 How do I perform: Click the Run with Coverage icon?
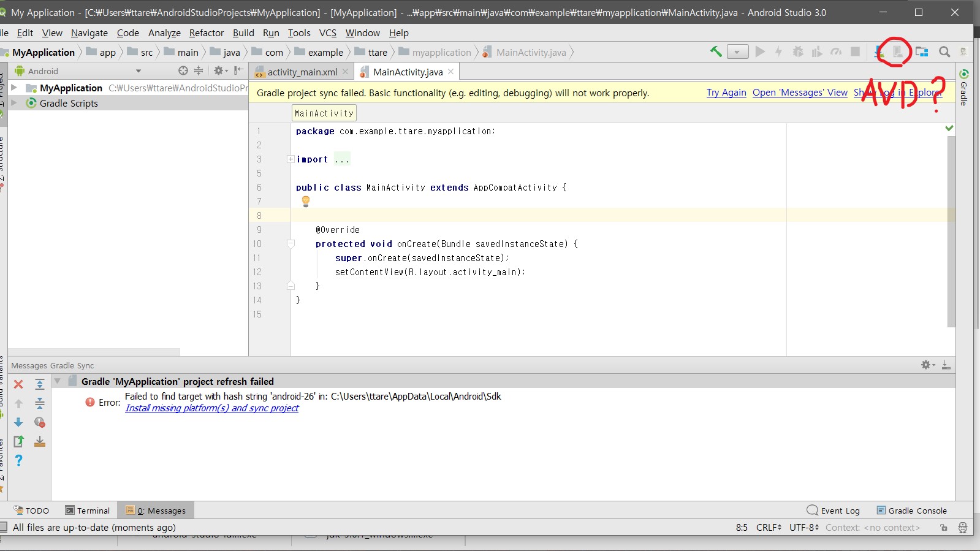(x=816, y=52)
